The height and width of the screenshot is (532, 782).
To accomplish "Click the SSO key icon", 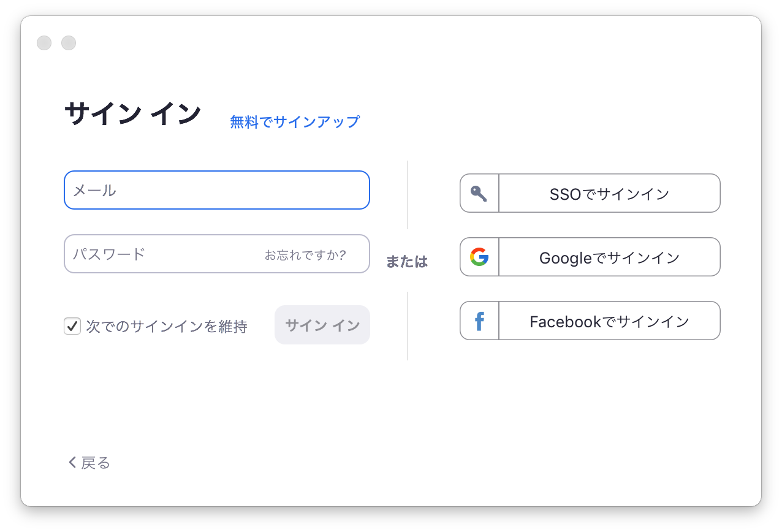I will point(479,193).
